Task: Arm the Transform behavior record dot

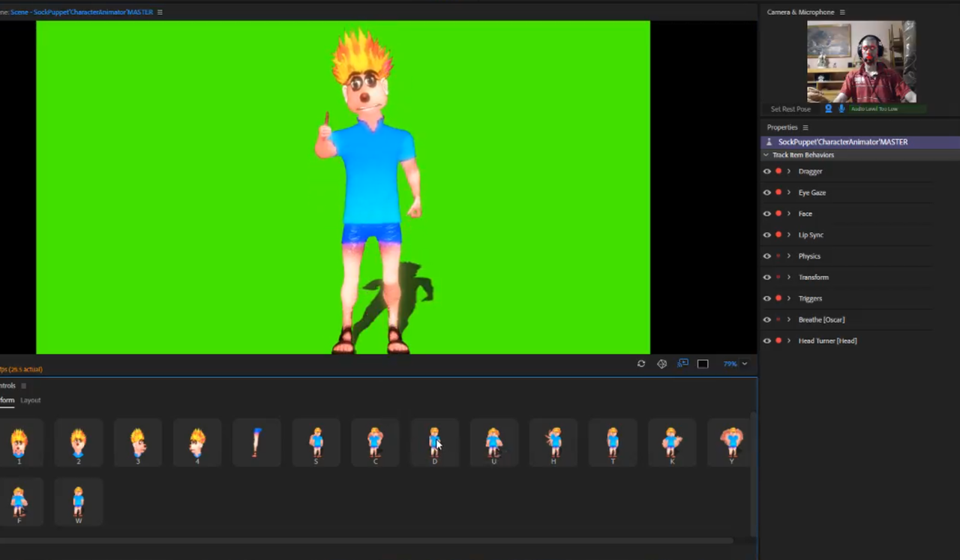Action: click(x=778, y=277)
